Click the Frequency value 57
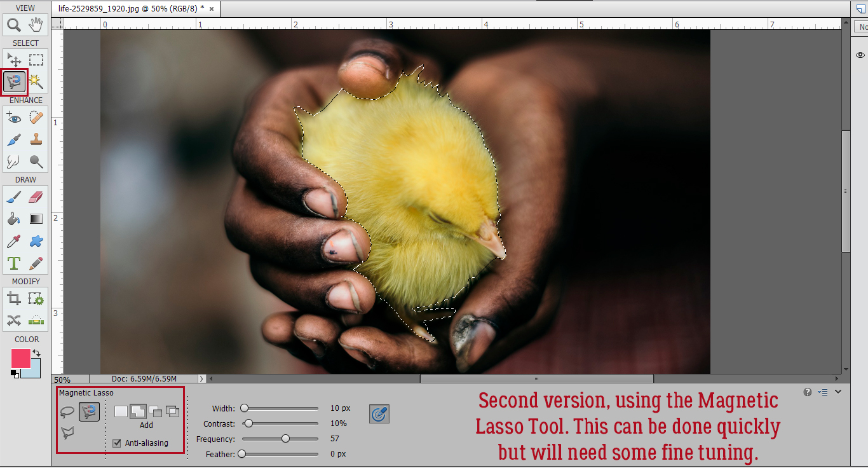 pyautogui.click(x=335, y=439)
